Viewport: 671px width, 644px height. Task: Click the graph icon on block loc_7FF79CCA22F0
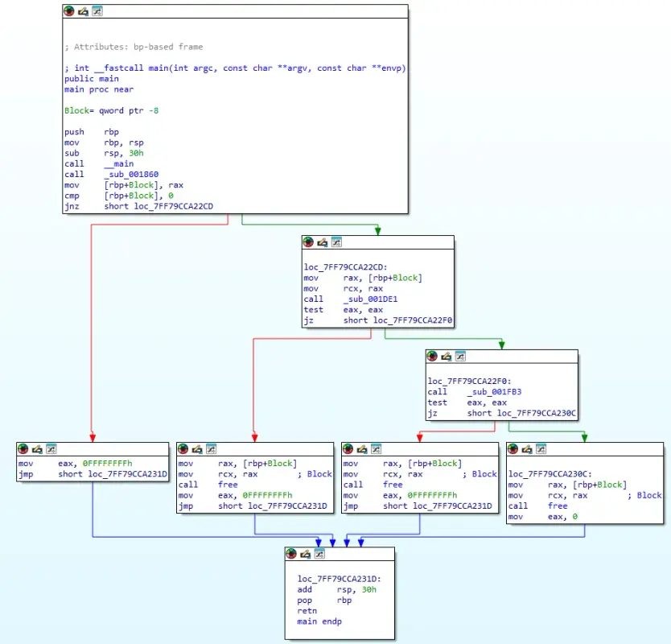click(460, 357)
